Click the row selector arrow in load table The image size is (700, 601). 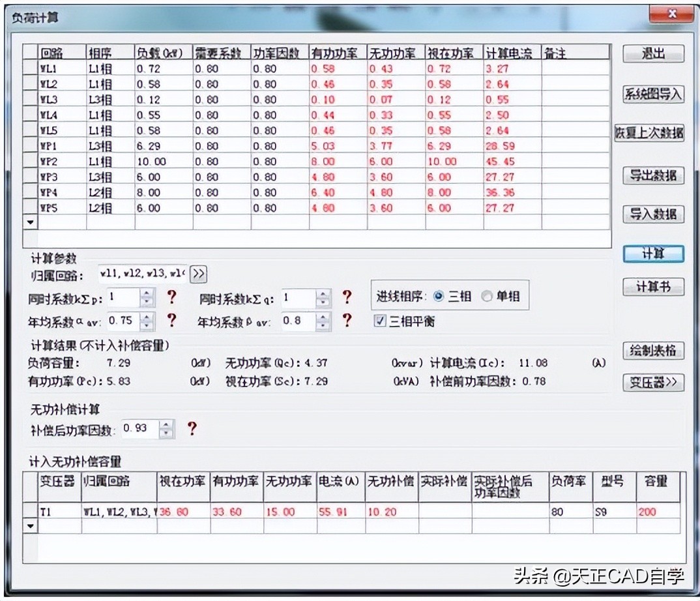click(x=30, y=222)
